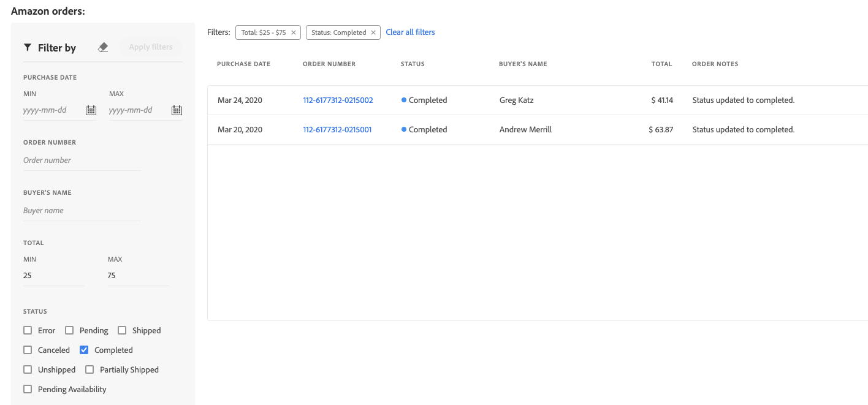Open order 112-6177312-0215001
The image size is (868, 405).
(337, 129)
